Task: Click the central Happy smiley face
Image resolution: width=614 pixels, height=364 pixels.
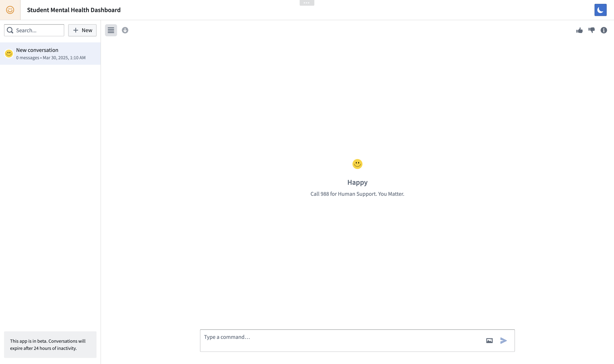Action: (x=357, y=164)
